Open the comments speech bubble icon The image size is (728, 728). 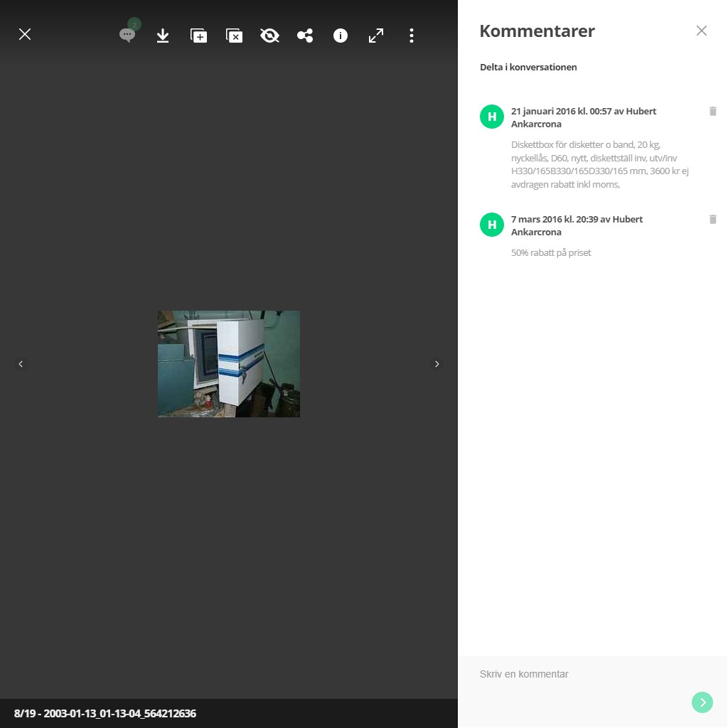127,36
